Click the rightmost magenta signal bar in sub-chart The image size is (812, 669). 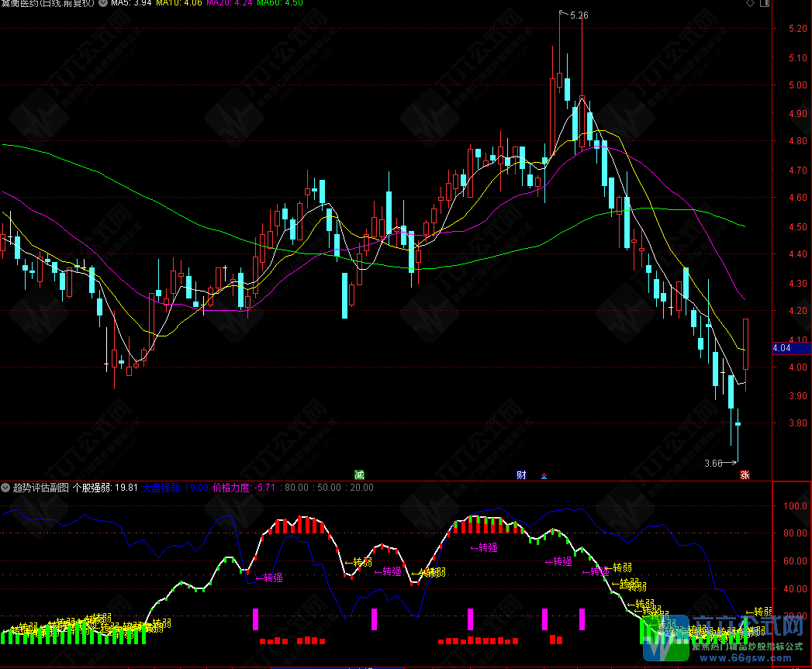[582, 619]
